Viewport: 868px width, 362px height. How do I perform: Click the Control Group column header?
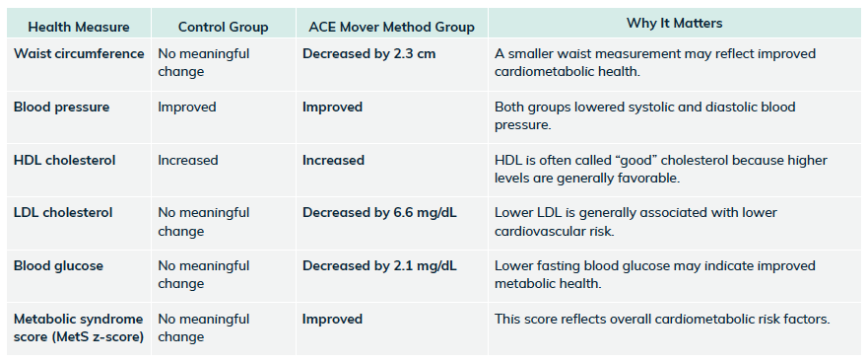pos(223,27)
